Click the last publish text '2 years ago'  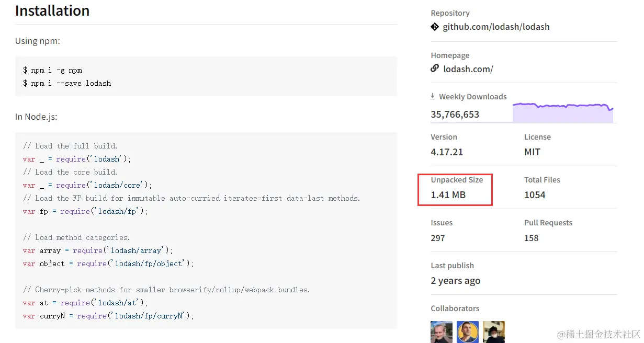pos(456,281)
